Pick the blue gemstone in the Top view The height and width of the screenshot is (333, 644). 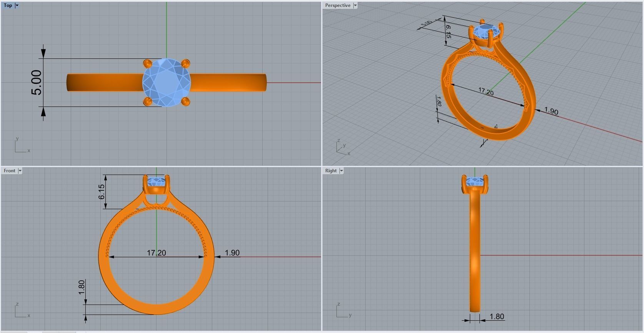pyautogui.click(x=166, y=82)
